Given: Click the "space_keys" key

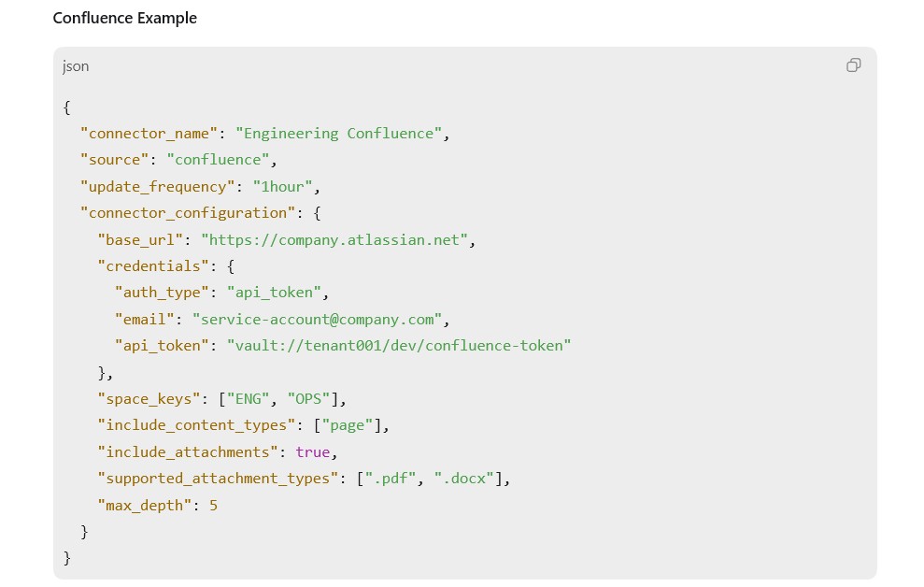Looking at the screenshot, I should tap(149, 399).
